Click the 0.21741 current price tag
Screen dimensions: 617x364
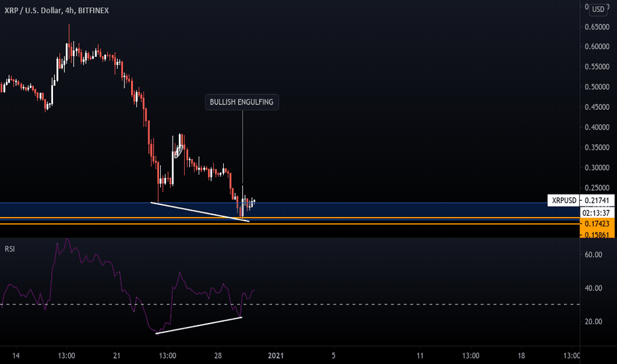[596, 201]
